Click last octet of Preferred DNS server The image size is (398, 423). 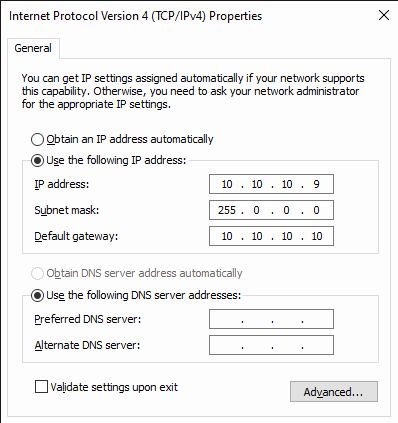pos(317,319)
